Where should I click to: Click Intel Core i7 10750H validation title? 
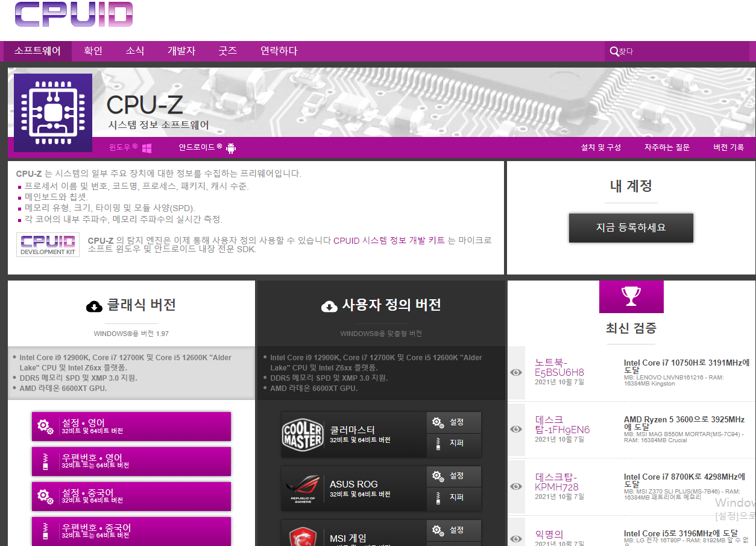pos(687,366)
